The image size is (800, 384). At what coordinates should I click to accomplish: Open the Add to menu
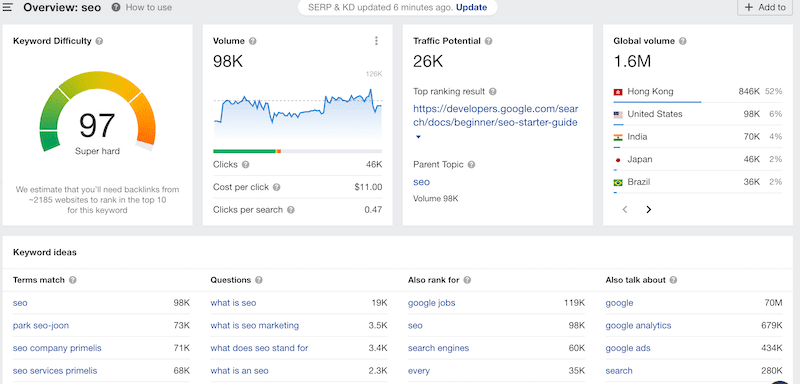pos(765,7)
